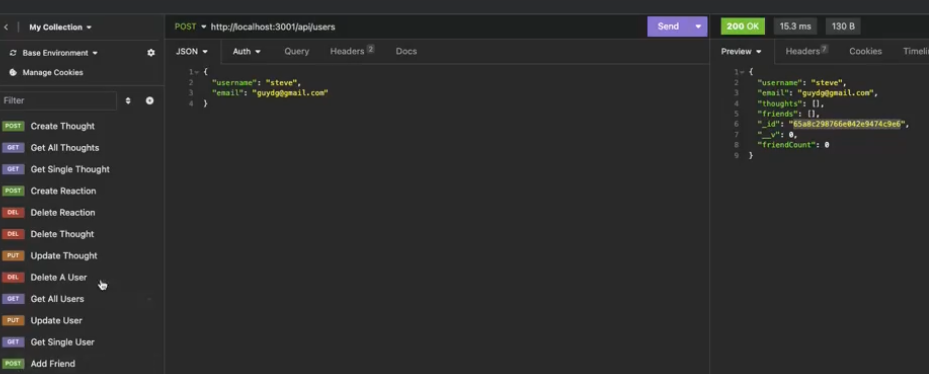Image resolution: width=929 pixels, height=374 pixels.
Task: Click the Send button
Action: (668, 27)
